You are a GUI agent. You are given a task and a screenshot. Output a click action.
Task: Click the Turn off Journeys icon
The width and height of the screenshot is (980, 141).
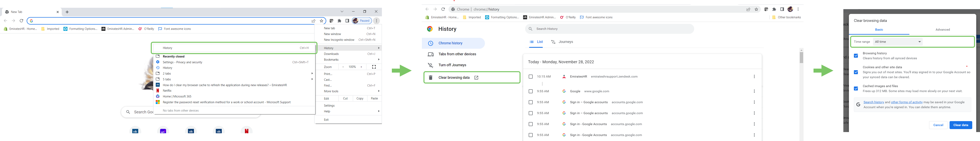click(x=430, y=65)
